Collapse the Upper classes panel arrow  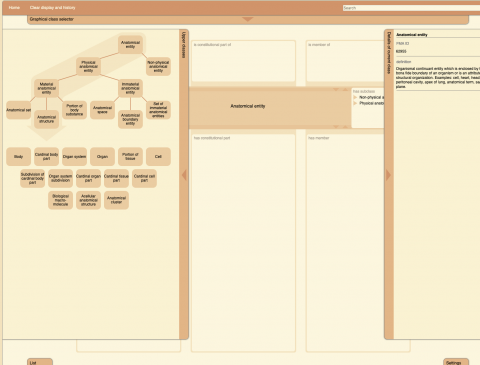point(184,175)
